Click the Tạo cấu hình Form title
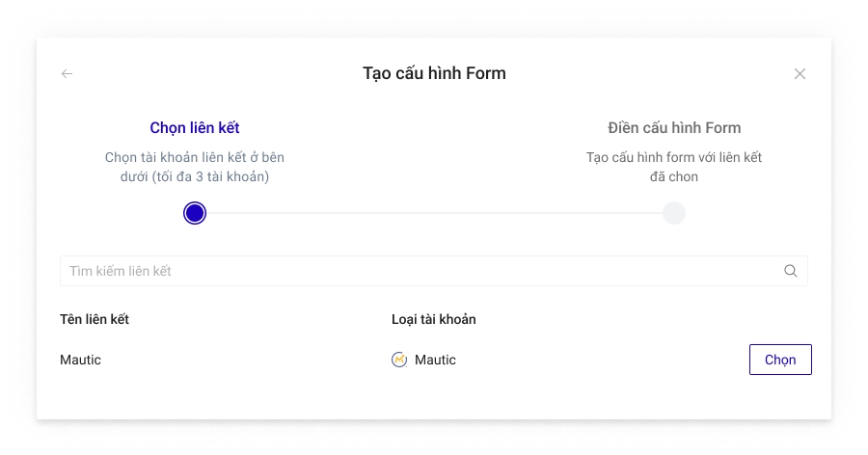 pos(434,73)
